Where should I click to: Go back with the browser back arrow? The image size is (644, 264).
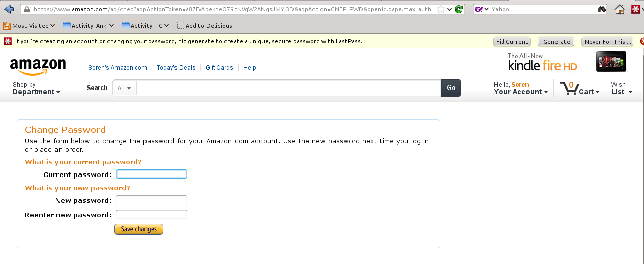point(9,9)
